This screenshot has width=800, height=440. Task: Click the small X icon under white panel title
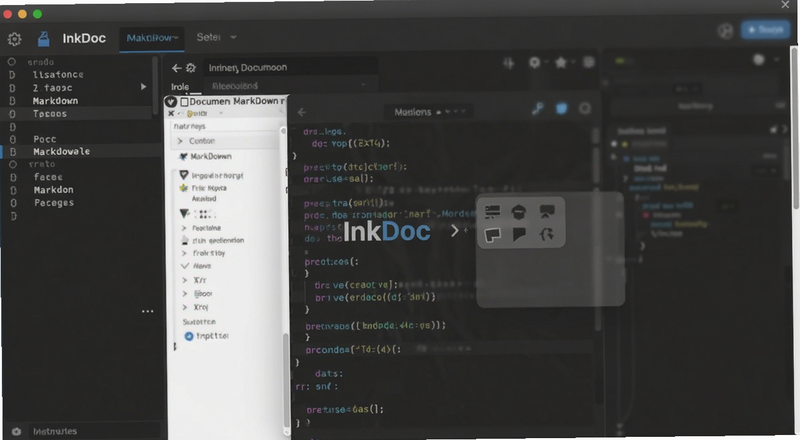[x=171, y=113]
